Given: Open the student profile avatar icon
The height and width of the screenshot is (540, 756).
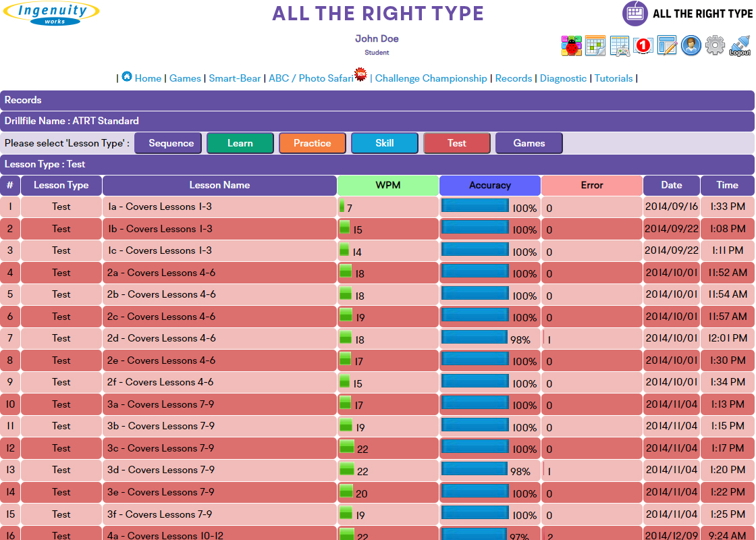Looking at the screenshot, I should tap(691, 46).
